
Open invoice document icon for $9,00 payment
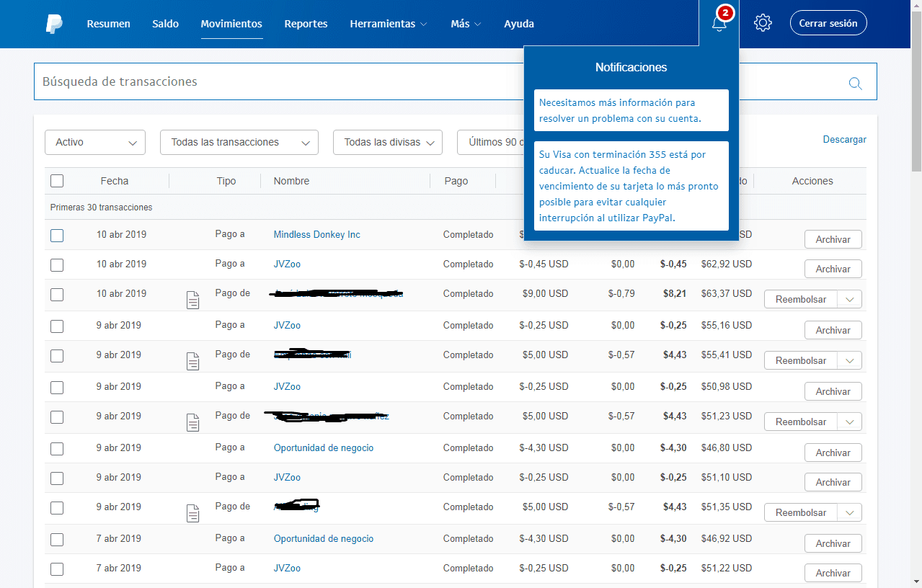(192, 300)
